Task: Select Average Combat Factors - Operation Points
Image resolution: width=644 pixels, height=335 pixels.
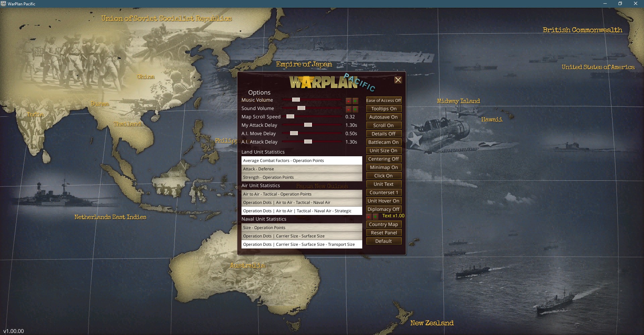Action: tap(302, 161)
